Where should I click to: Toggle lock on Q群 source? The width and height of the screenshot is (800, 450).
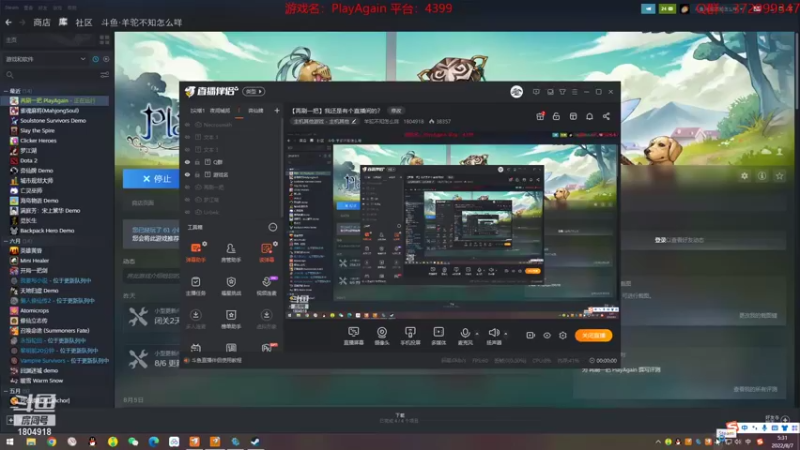tap(197, 162)
